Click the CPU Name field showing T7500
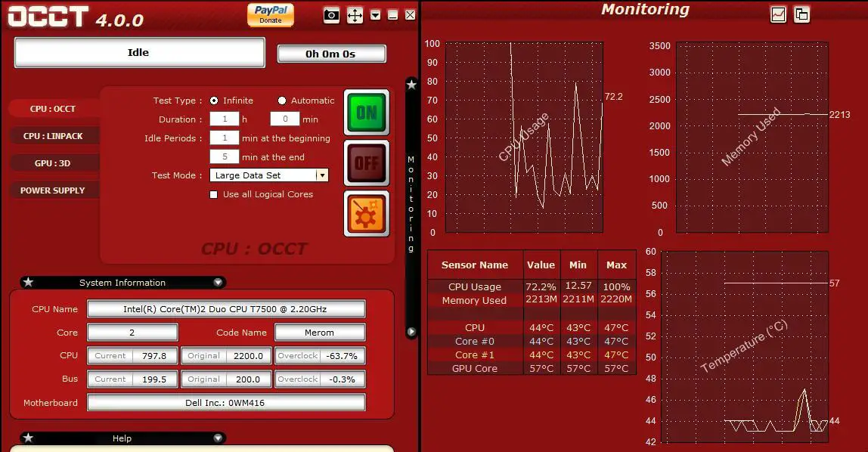Image resolution: width=868 pixels, height=452 pixels. 226,309
